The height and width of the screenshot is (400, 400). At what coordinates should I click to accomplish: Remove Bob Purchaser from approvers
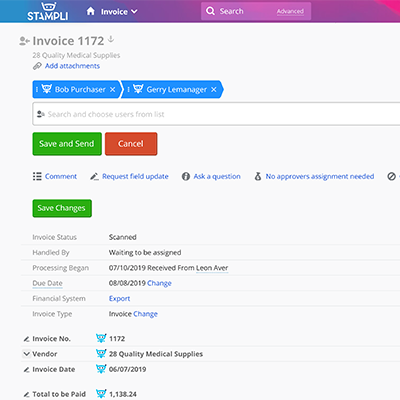click(x=113, y=89)
